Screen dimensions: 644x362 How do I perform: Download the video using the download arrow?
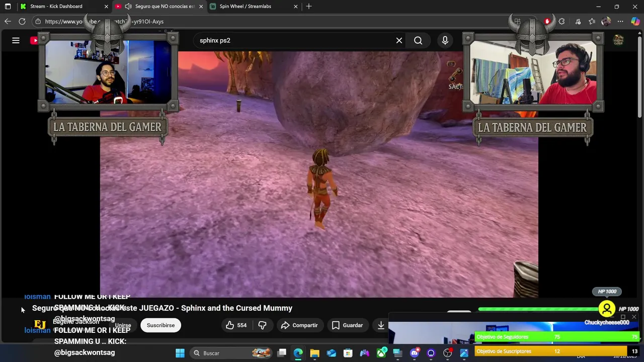coord(381,325)
